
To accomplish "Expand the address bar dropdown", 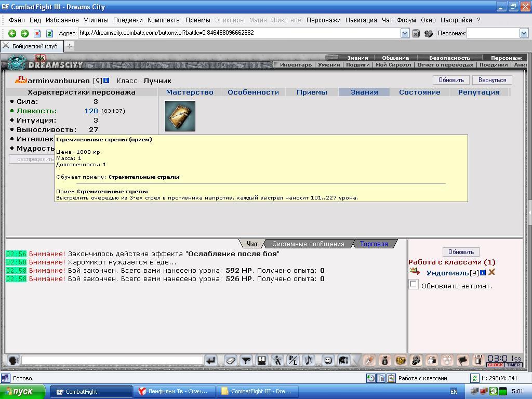I will 404,33.
